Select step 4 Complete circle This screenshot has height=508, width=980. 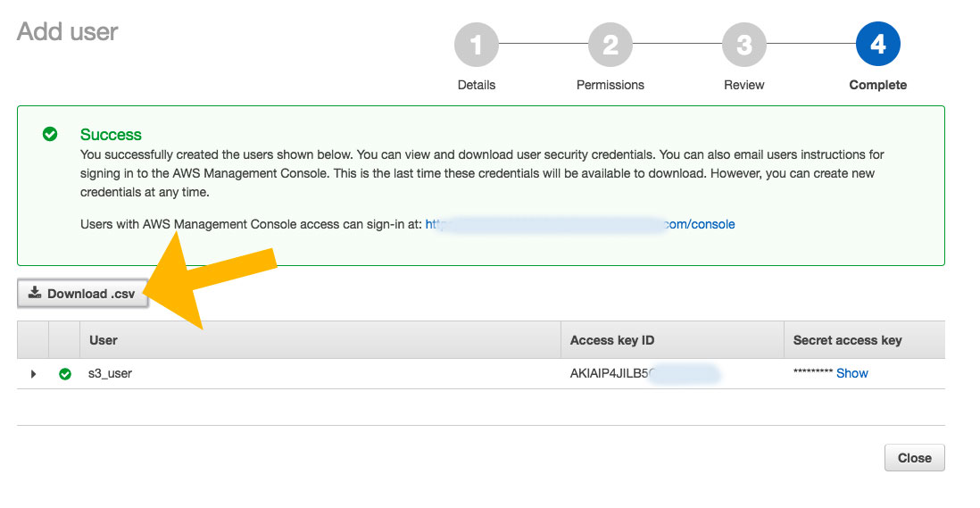point(877,45)
